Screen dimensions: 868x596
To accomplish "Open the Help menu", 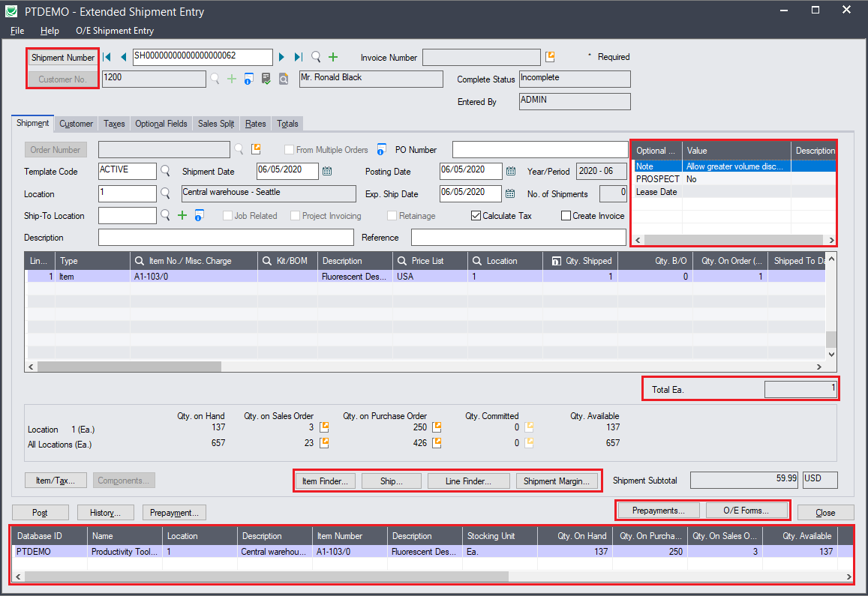I will pos(50,31).
